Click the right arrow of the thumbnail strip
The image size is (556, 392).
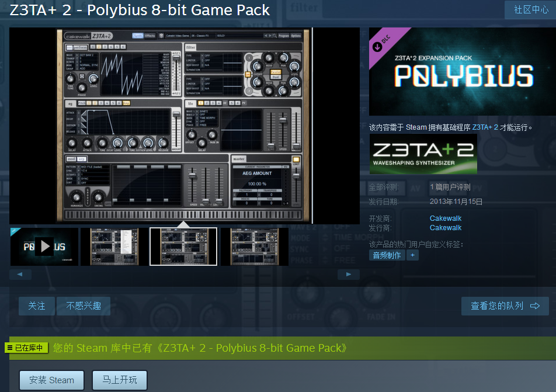[x=349, y=274]
